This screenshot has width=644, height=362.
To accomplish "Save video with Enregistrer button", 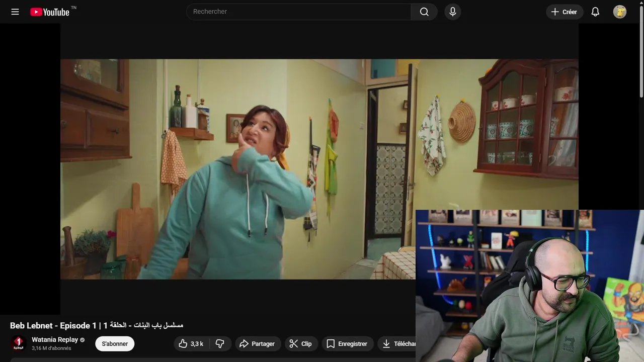I will (x=348, y=344).
